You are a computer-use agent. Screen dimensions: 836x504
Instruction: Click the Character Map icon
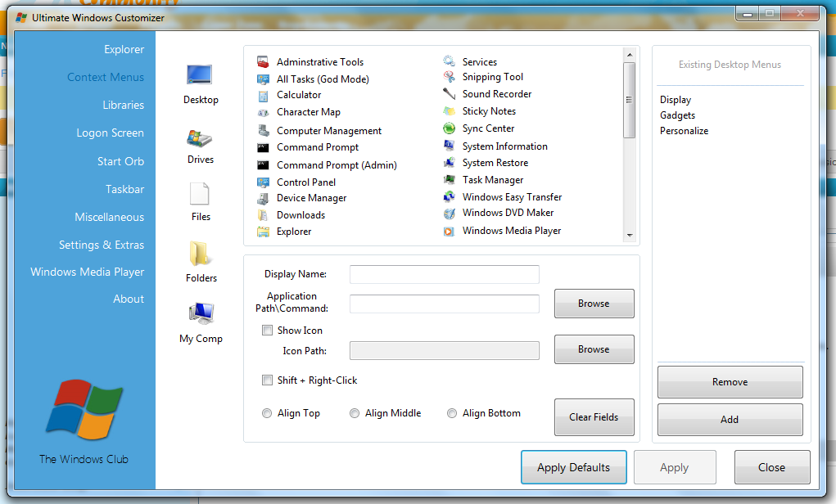tap(263, 113)
